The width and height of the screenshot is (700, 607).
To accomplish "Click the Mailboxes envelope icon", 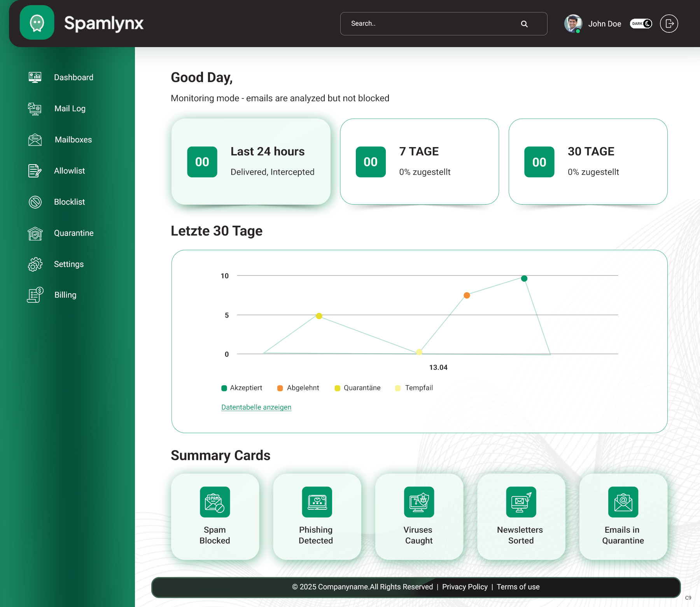I will point(35,140).
